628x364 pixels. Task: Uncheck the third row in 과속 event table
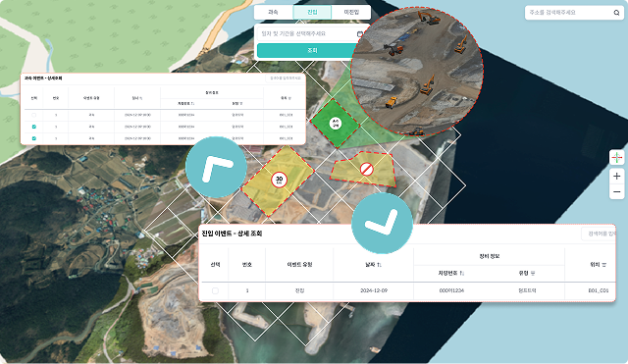tap(34, 138)
